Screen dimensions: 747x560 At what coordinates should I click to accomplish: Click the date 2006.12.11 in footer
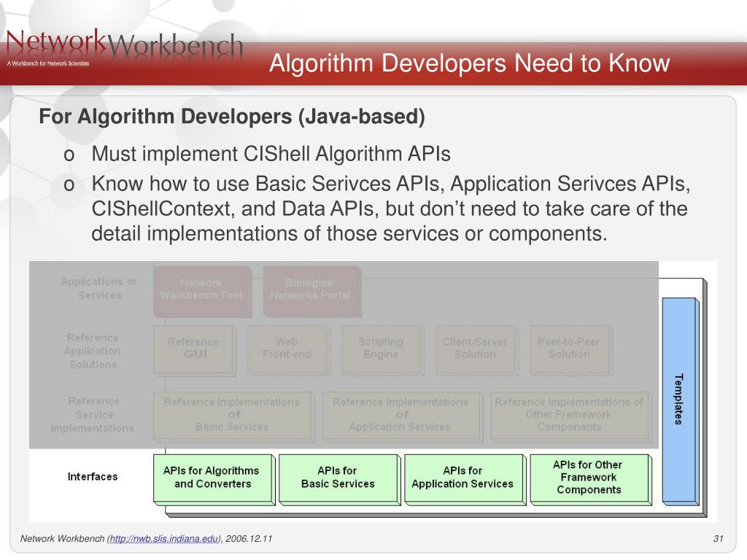pos(249,539)
